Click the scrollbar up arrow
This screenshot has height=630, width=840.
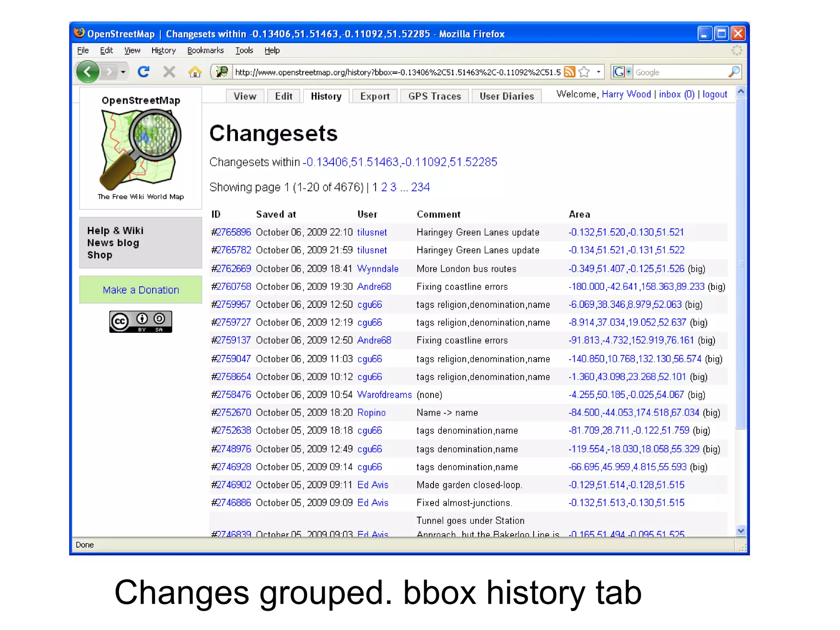point(740,92)
